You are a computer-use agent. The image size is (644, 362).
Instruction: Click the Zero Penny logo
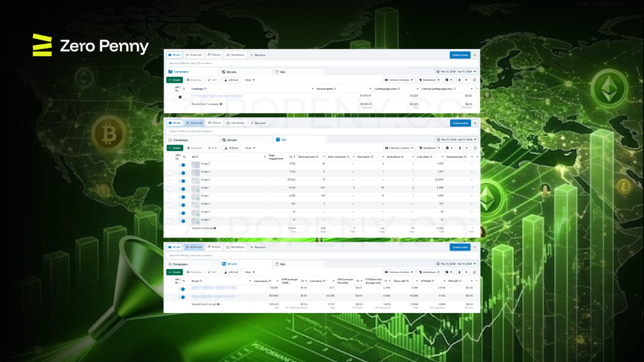(90, 45)
